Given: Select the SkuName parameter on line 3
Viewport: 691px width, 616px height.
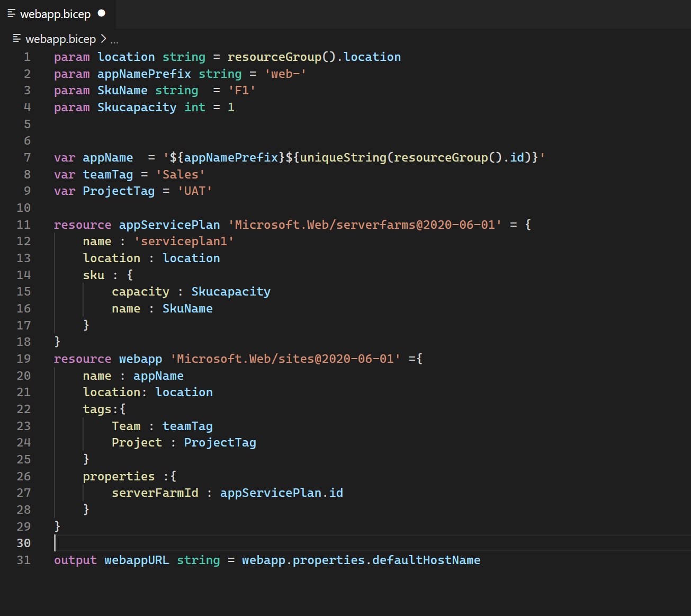Looking at the screenshot, I should pos(122,90).
